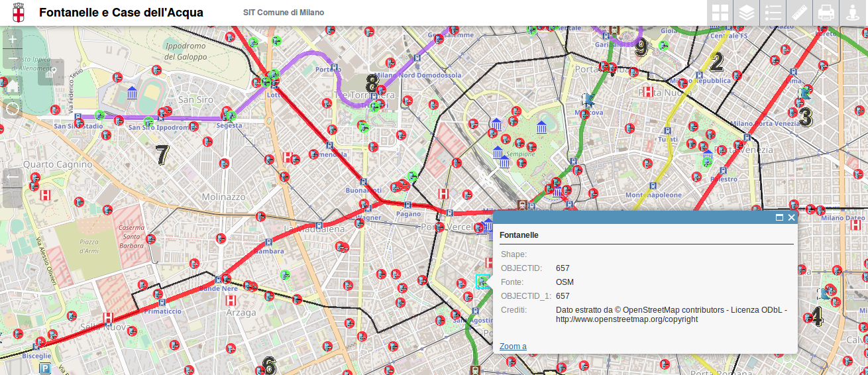868x375 pixels.
Task: Select the ruler measurement tool
Action: coord(800,13)
